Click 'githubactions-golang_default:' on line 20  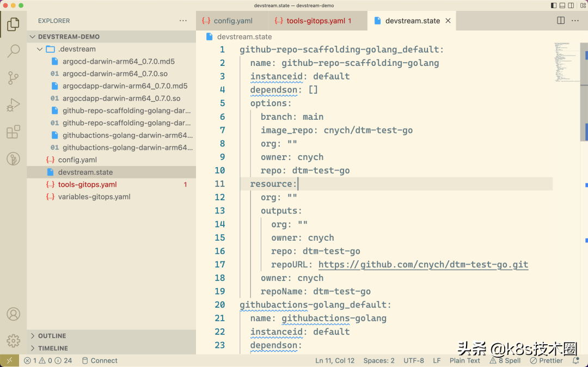tap(315, 305)
